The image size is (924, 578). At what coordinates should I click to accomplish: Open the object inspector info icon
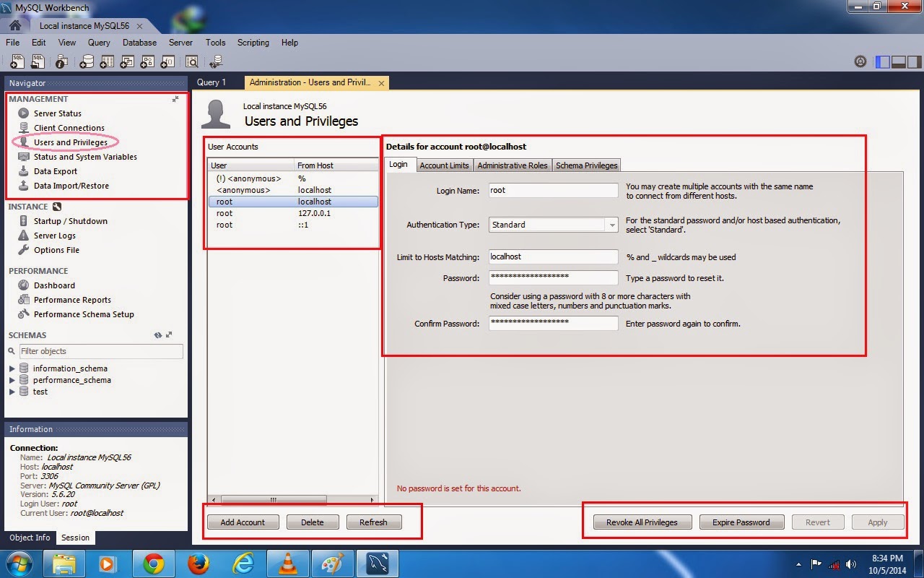[x=62, y=62]
